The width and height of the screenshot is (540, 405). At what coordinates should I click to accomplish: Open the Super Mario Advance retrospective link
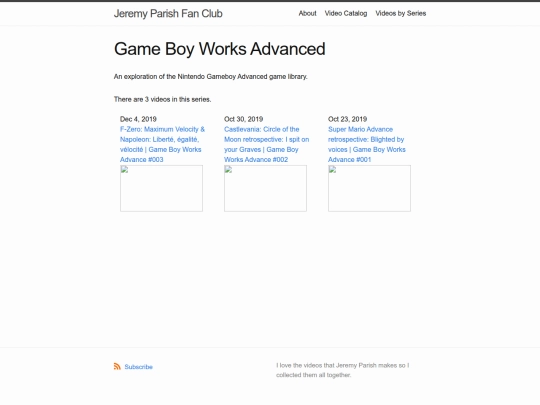(x=367, y=144)
